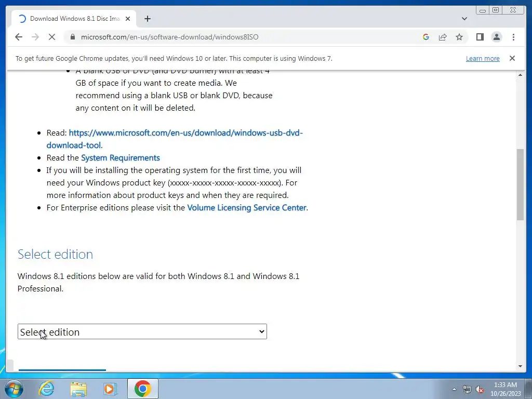The height and width of the screenshot is (399, 532).
Task: Expand the Select edition dropdown
Action: [142, 331]
